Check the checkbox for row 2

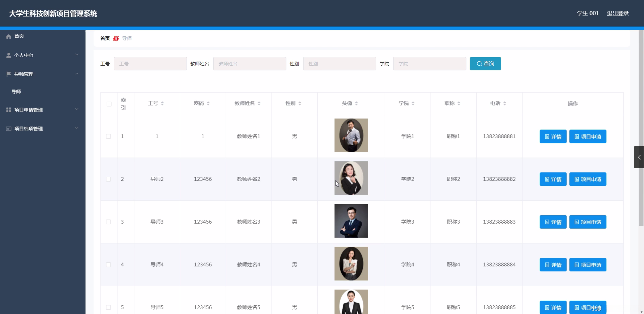(109, 179)
